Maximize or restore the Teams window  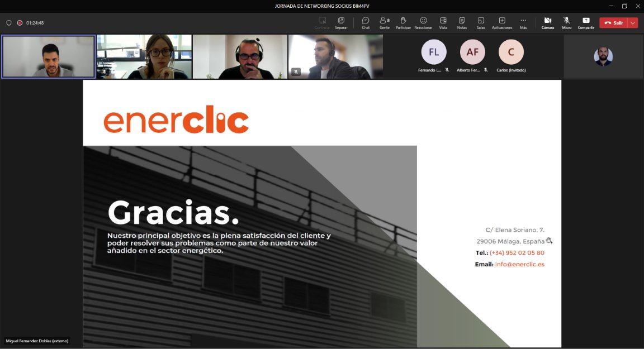[x=624, y=6]
